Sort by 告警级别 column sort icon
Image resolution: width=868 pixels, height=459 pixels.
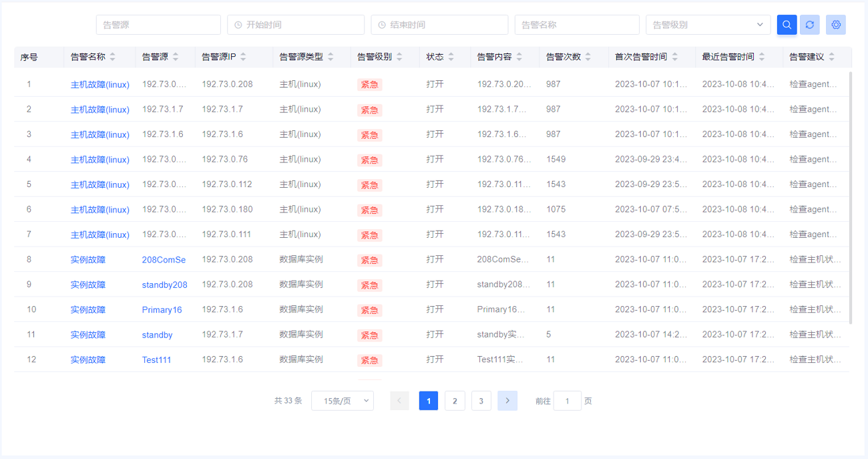click(x=399, y=57)
